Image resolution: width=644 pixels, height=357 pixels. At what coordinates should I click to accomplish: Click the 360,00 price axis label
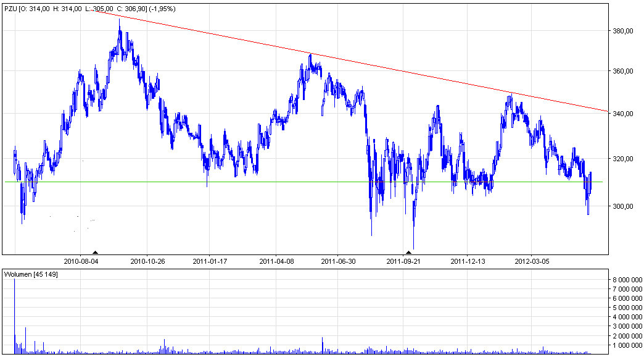pyautogui.click(x=622, y=71)
